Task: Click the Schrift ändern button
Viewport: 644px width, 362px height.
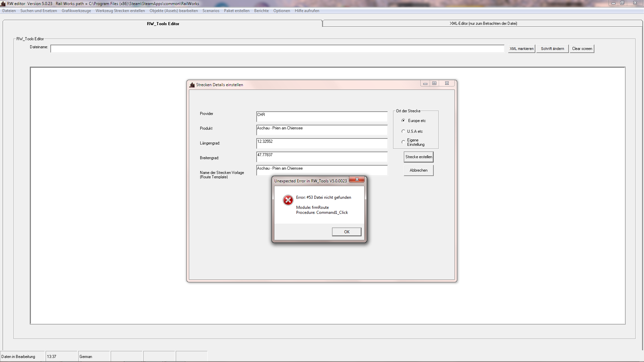Action: (x=552, y=49)
